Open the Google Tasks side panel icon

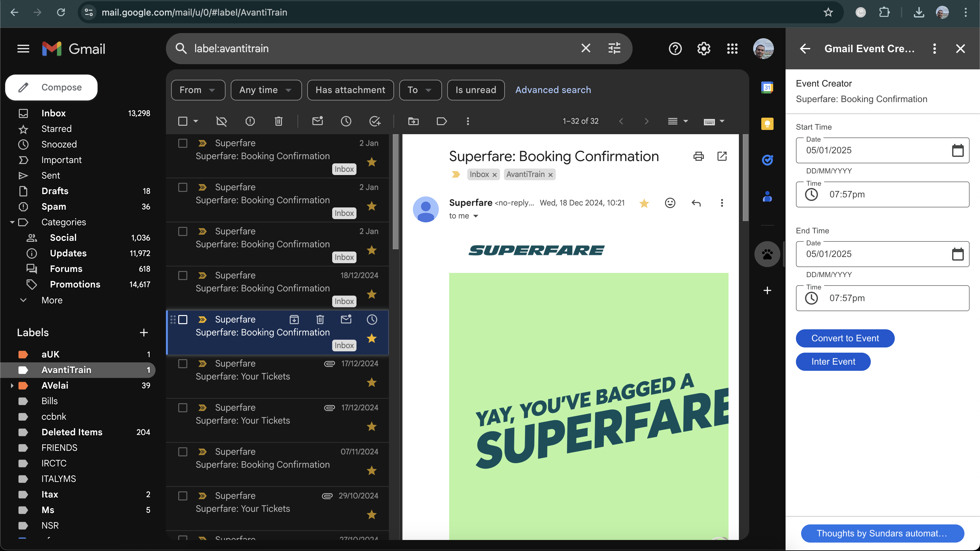pos(767,160)
